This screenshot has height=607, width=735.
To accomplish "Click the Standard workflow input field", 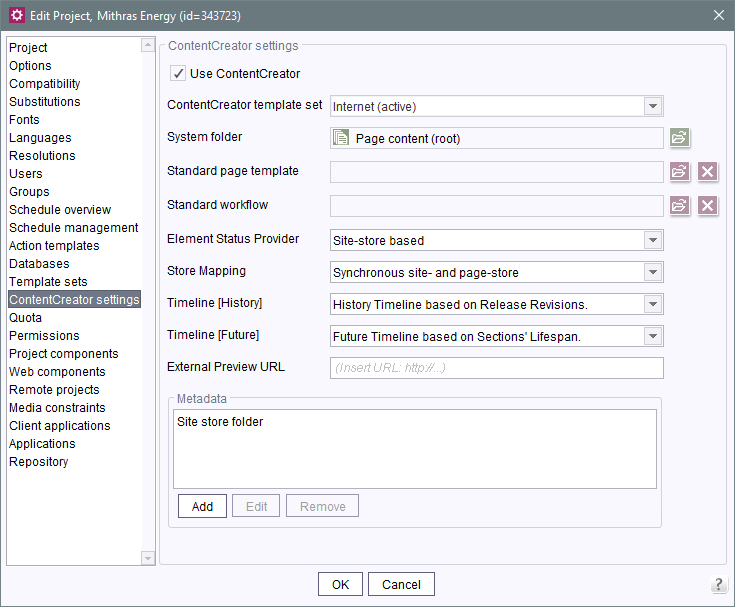I will [496, 206].
